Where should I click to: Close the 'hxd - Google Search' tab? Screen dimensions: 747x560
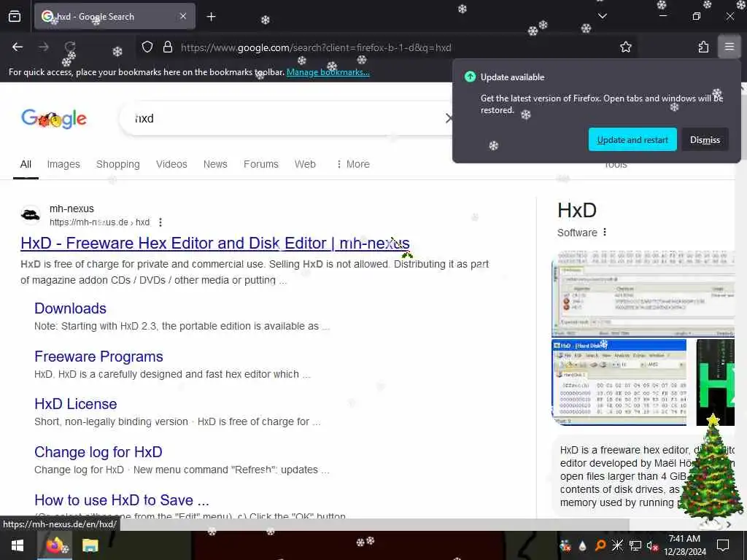click(183, 16)
